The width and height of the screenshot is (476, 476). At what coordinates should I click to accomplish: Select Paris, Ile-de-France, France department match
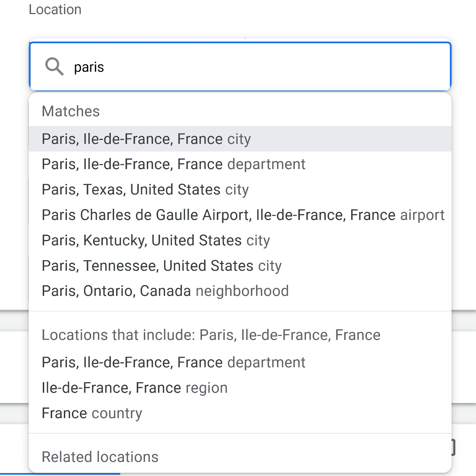coord(173,164)
